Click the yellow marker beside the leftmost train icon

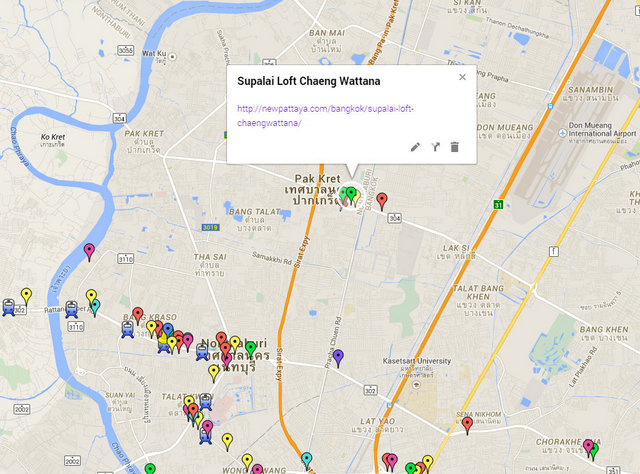pos(26,296)
